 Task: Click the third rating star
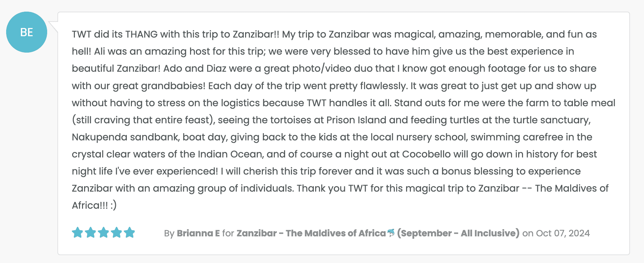coord(104,233)
